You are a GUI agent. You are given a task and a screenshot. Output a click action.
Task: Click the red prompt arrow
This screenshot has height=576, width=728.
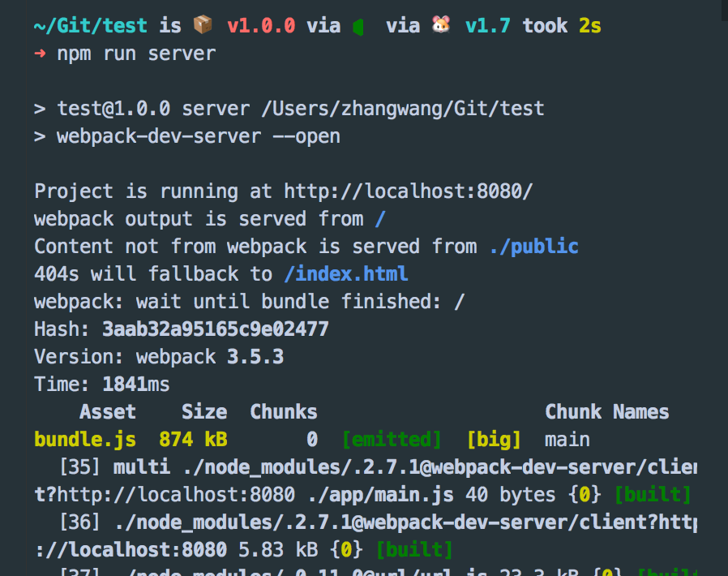pos(40,54)
